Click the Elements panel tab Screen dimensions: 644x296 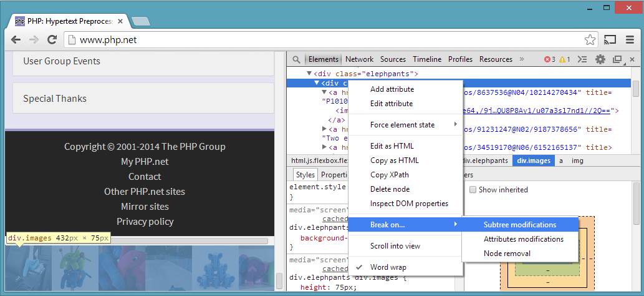[x=323, y=59]
